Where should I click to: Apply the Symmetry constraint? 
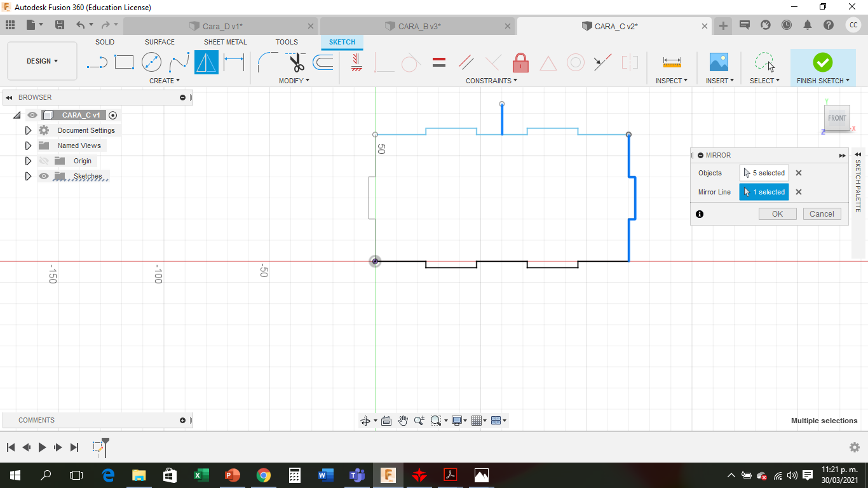630,62
